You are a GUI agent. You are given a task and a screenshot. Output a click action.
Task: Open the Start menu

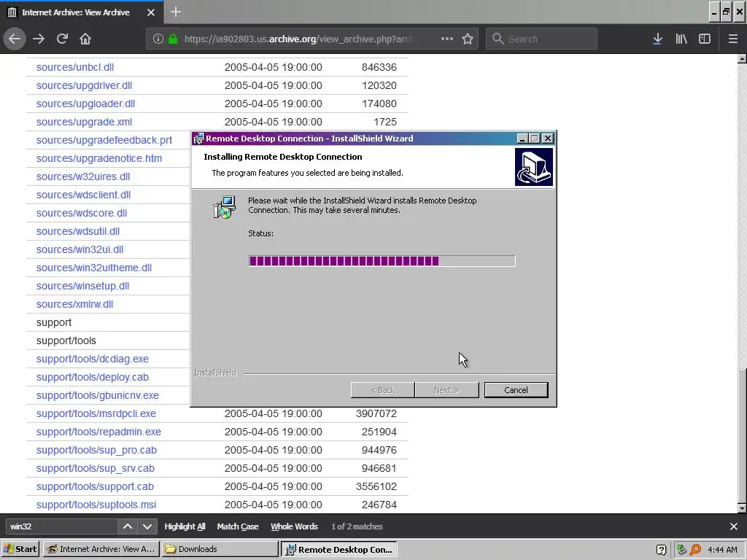[20, 549]
